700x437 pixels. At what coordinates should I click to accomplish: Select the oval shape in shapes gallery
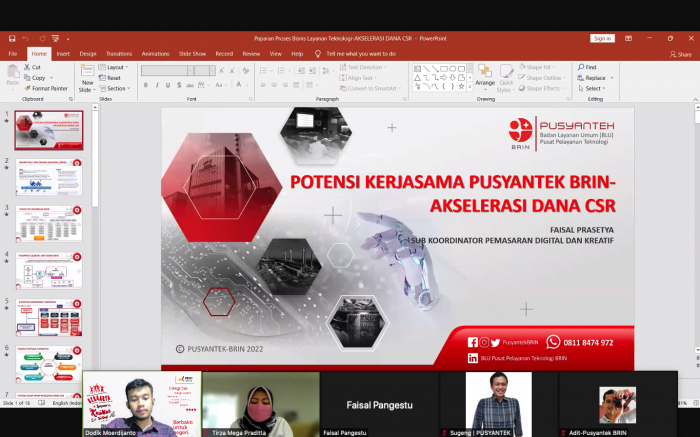[453, 69]
